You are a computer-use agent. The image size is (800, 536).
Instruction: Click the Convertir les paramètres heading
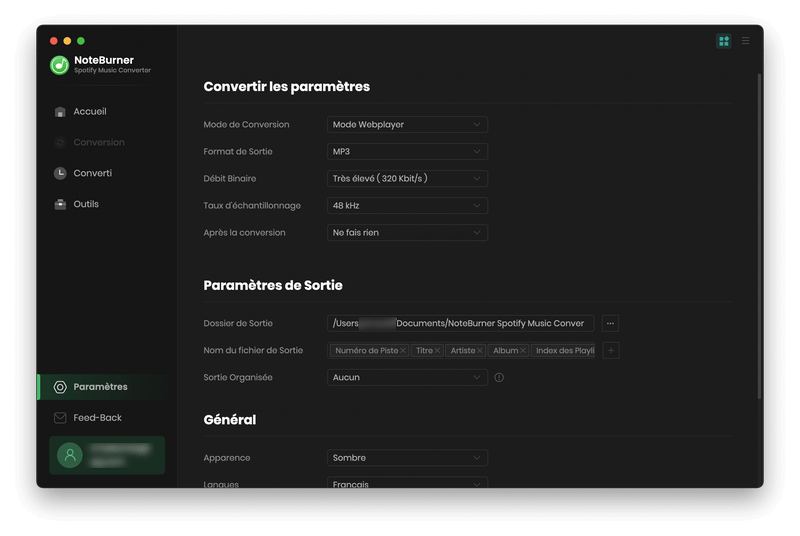pos(286,87)
